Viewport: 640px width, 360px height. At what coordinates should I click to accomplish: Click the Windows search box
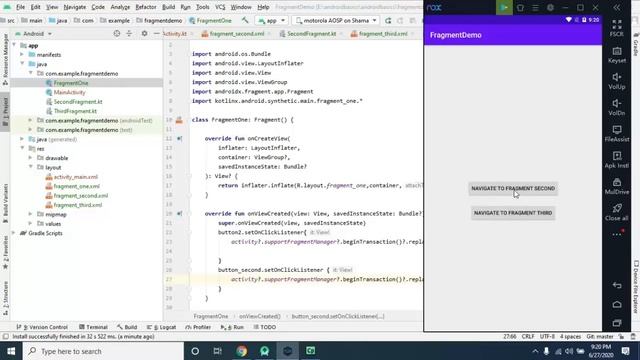pyautogui.click(x=102, y=351)
